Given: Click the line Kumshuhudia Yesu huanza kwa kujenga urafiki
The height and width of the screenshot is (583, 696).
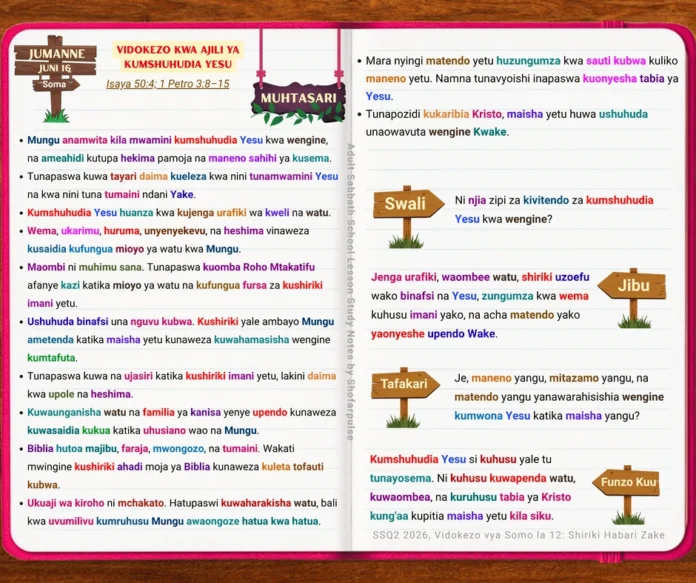Looking at the screenshot, I should click(x=179, y=213).
